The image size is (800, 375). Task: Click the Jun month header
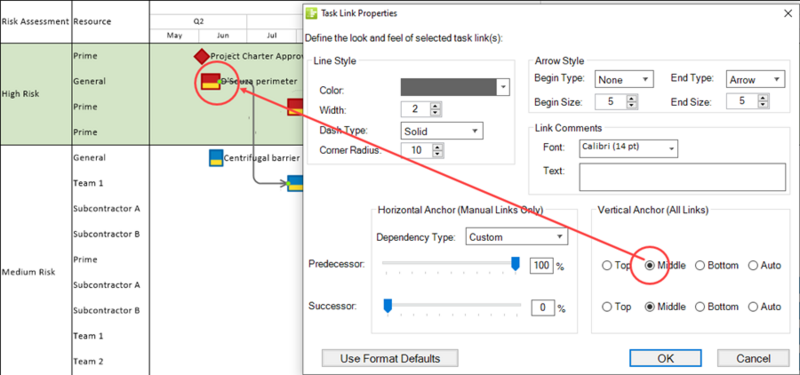(223, 36)
